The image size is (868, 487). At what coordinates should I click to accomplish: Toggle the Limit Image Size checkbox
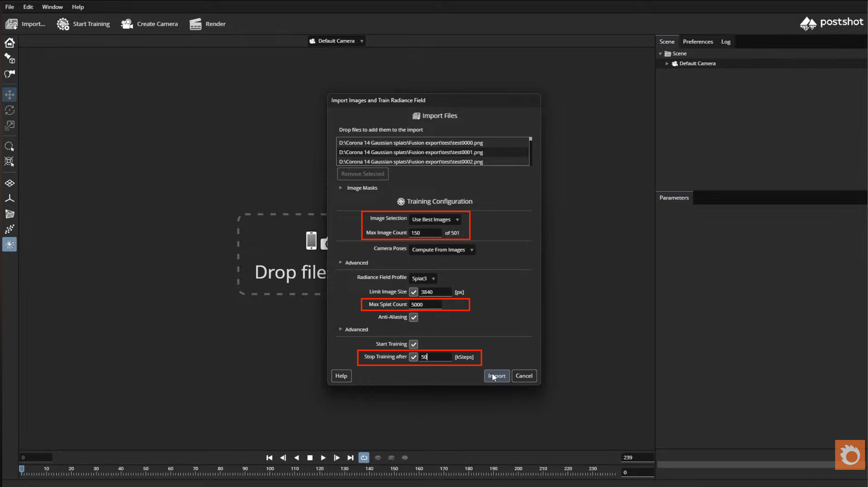pyautogui.click(x=413, y=292)
